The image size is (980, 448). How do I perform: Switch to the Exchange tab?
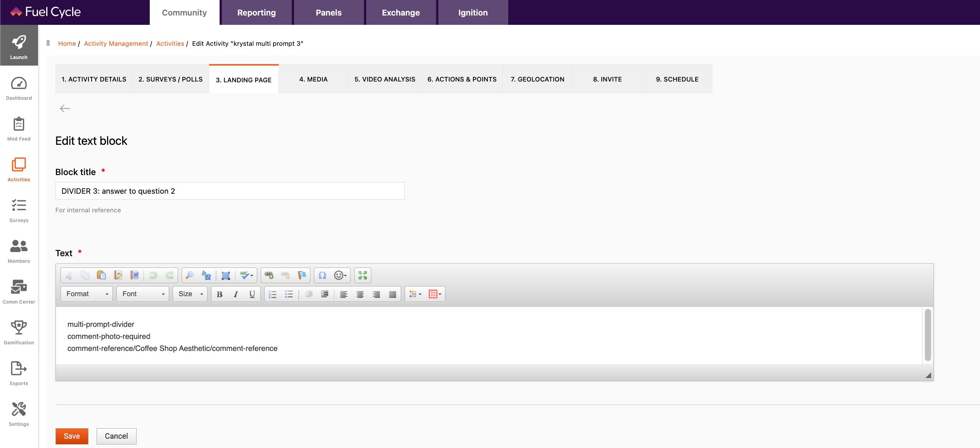(401, 12)
